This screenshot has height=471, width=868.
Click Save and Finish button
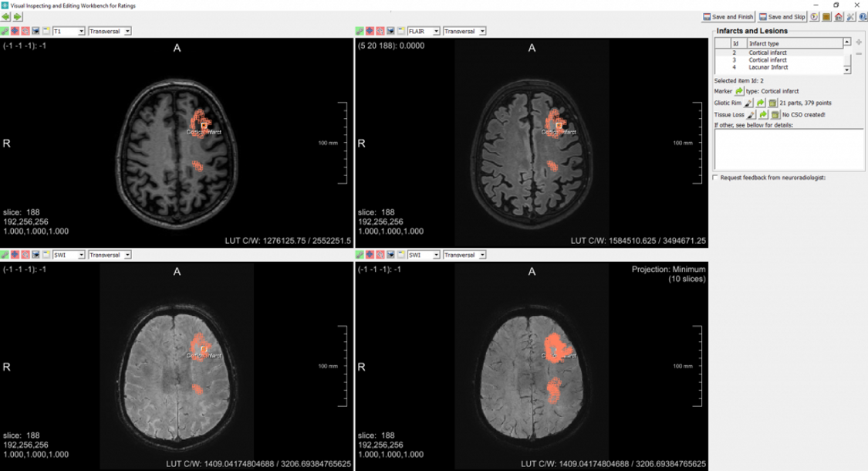tap(728, 17)
